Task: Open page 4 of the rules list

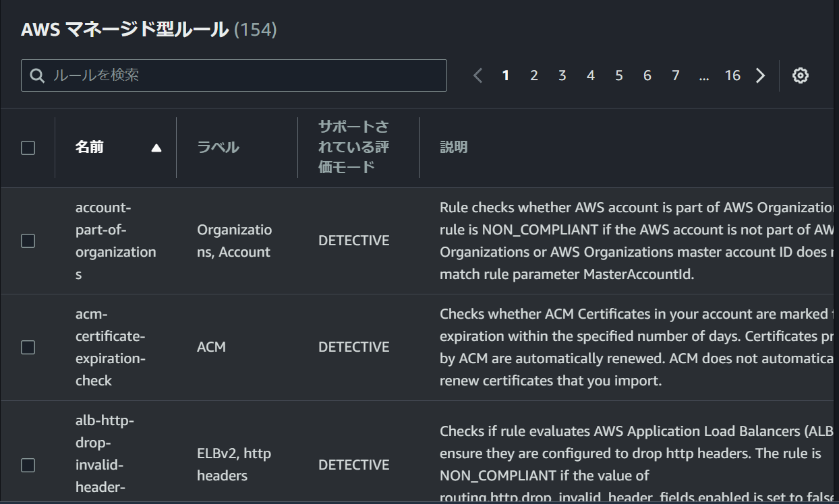Action: click(591, 75)
